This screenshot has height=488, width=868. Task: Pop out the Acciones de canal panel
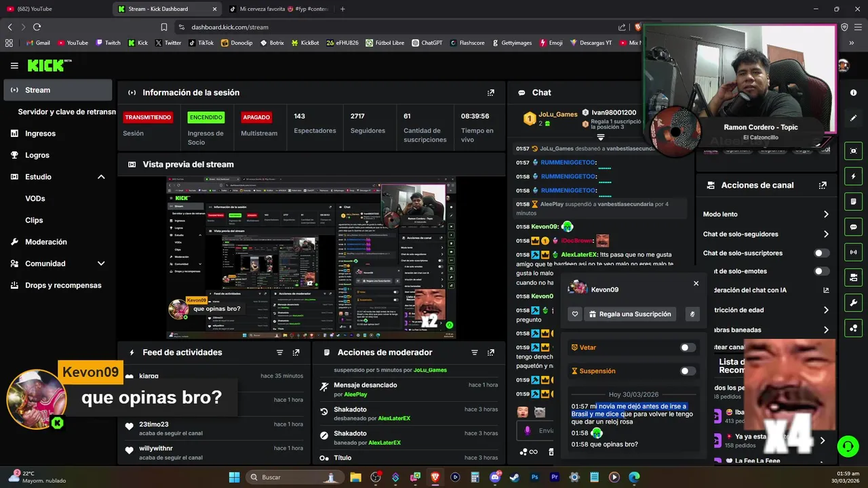823,185
